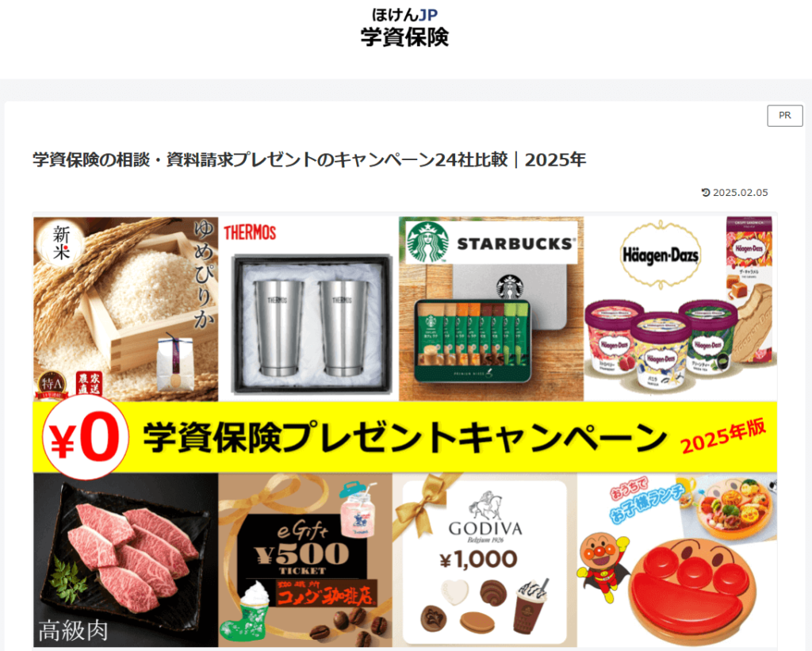Screen dimensions: 812x651
Task: Click the 学資保険 header title
Action: click(x=404, y=37)
